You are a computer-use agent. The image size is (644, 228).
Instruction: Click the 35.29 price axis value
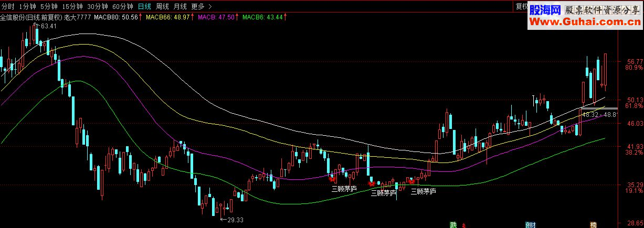point(635,184)
